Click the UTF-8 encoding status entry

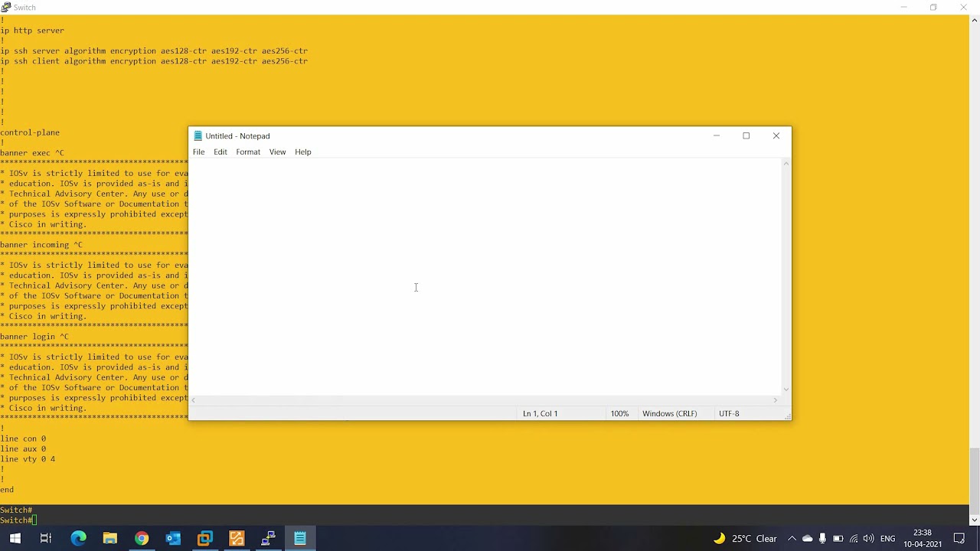(729, 413)
